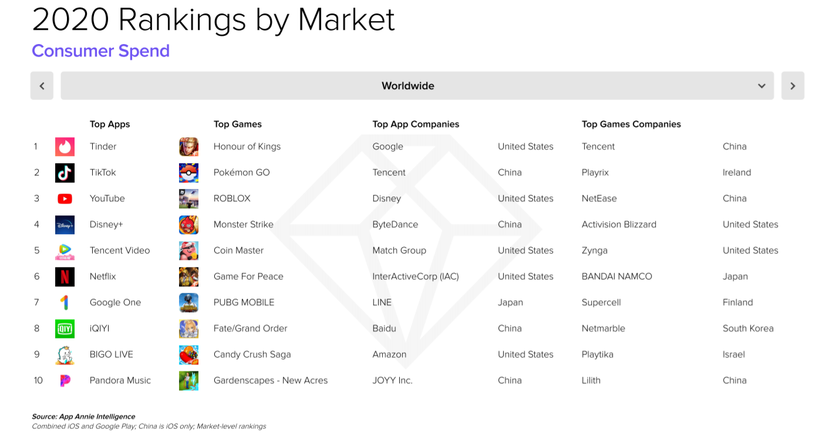This screenshot has width=840, height=436.
Task: Click the Honour of Kings game icon
Action: 188,147
